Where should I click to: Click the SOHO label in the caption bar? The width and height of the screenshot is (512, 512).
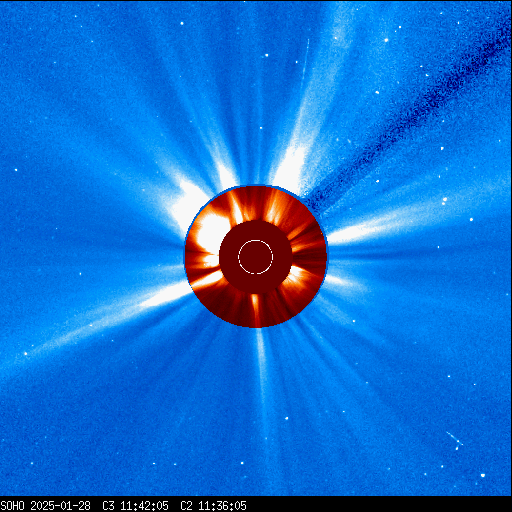[x=12, y=506]
